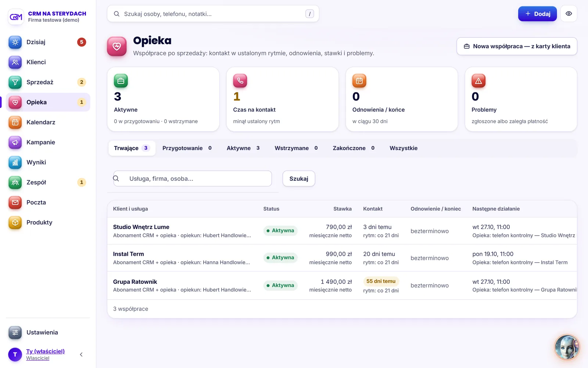Click the green briefcase Aktywne card icon
The height and width of the screenshot is (368, 588).
tap(121, 81)
